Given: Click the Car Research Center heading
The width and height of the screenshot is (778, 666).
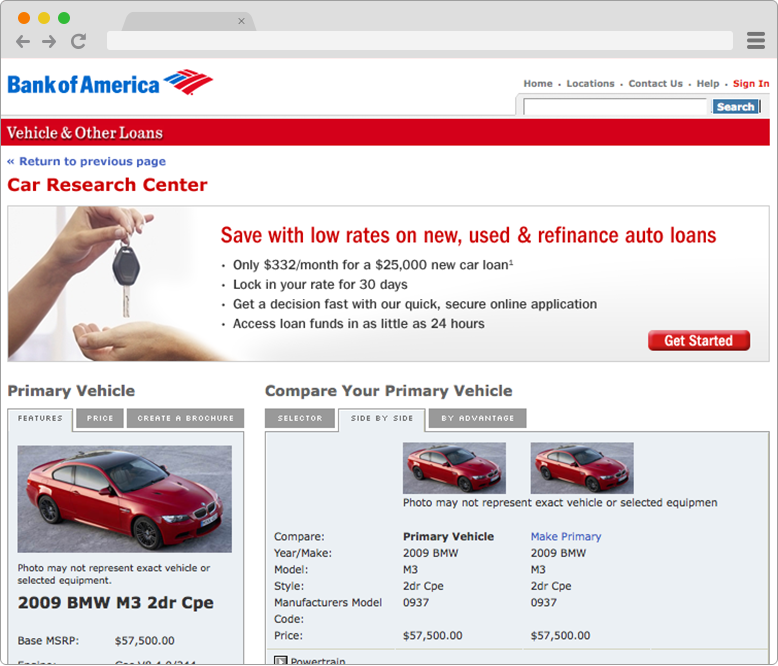Looking at the screenshot, I should (x=107, y=185).
